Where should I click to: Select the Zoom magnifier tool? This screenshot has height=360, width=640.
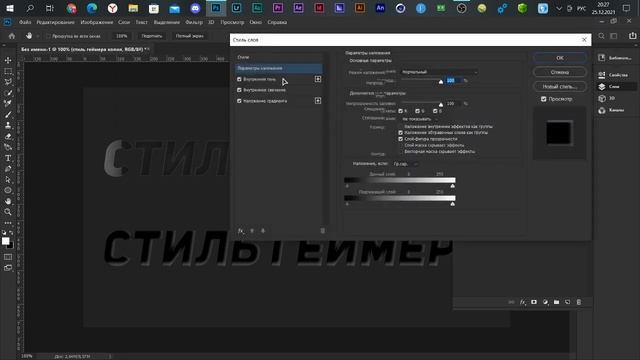coord(8,212)
